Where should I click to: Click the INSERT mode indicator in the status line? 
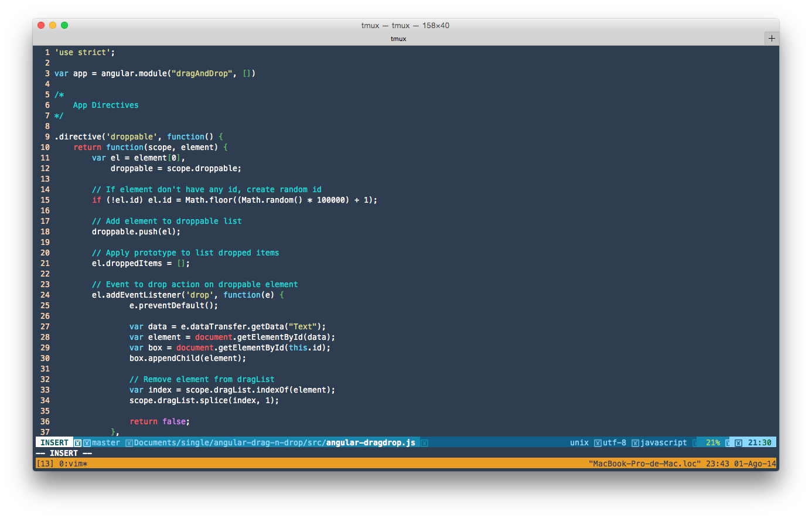point(54,442)
